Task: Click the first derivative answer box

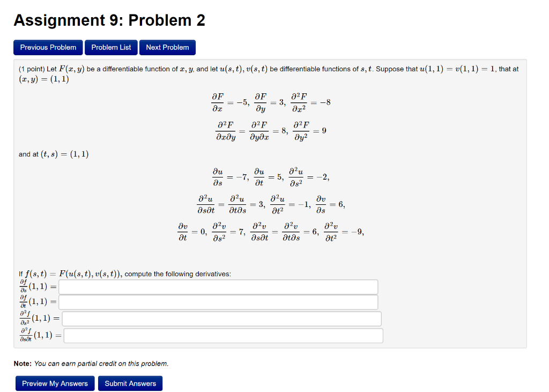Action: [x=217, y=286]
